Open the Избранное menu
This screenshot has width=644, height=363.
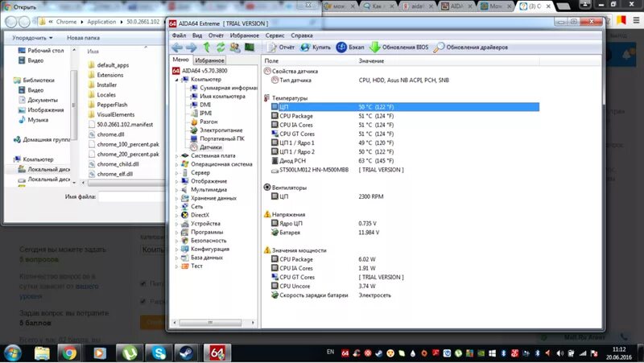tap(245, 35)
